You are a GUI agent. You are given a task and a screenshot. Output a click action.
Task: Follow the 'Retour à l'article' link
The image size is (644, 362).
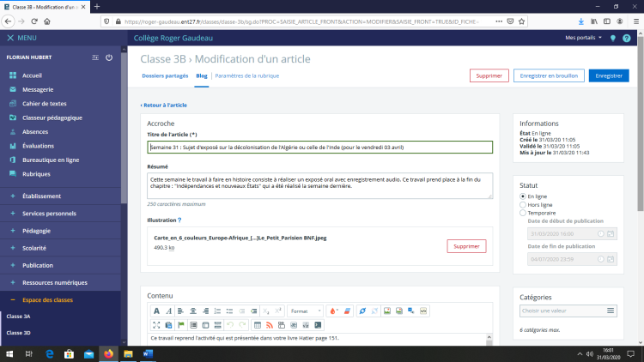coord(164,105)
